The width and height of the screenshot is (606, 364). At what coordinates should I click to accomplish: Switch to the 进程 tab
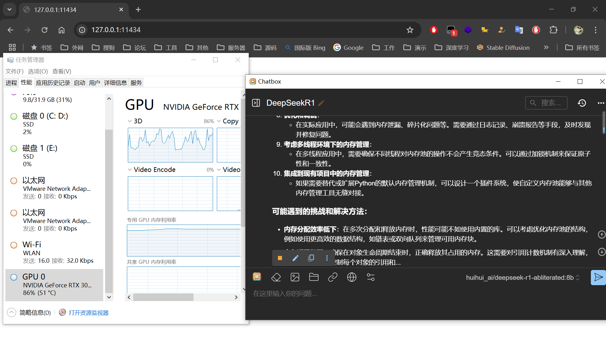(x=11, y=83)
